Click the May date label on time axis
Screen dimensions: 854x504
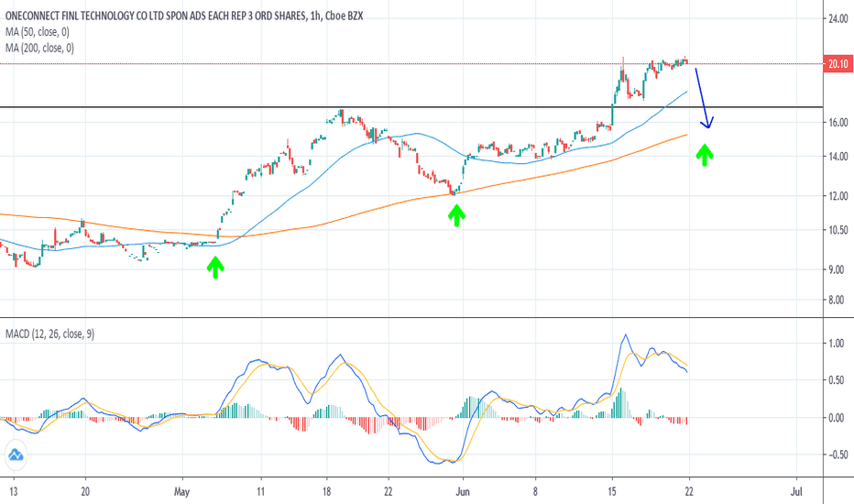(x=182, y=492)
